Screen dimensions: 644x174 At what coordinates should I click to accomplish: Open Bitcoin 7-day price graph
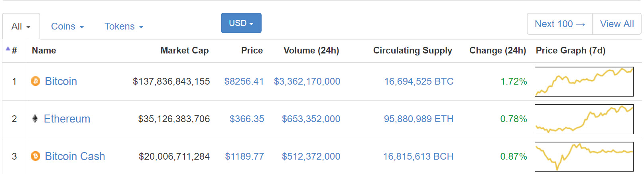pos(584,81)
